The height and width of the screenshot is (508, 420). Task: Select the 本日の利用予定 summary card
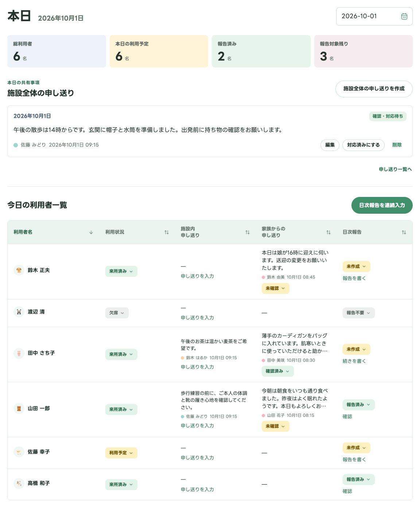[159, 51]
